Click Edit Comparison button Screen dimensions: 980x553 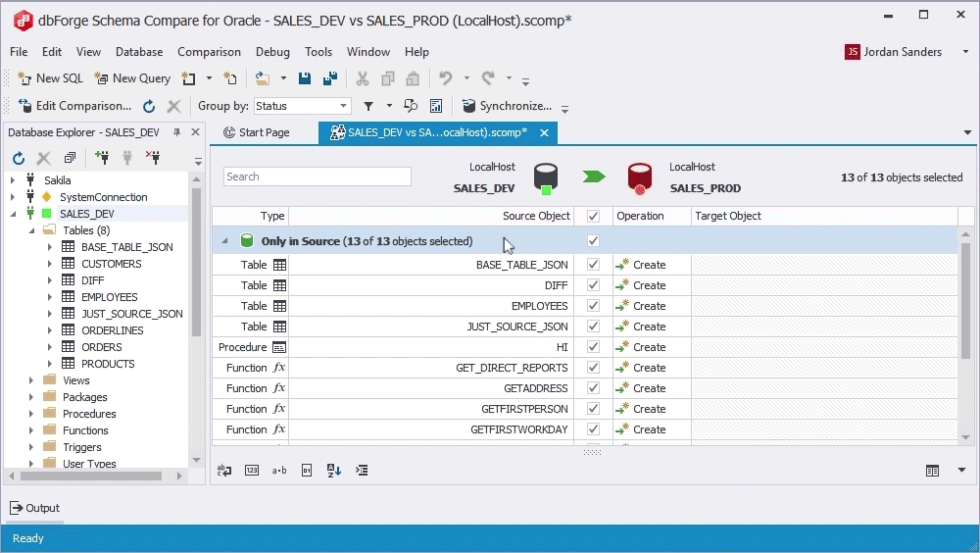[75, 106]
